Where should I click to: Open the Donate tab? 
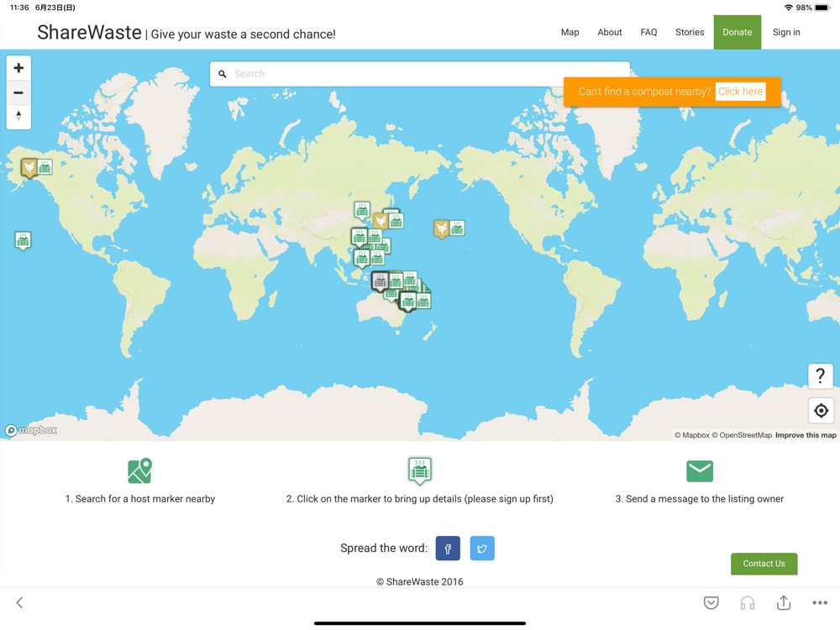click(x=738, y=32)
